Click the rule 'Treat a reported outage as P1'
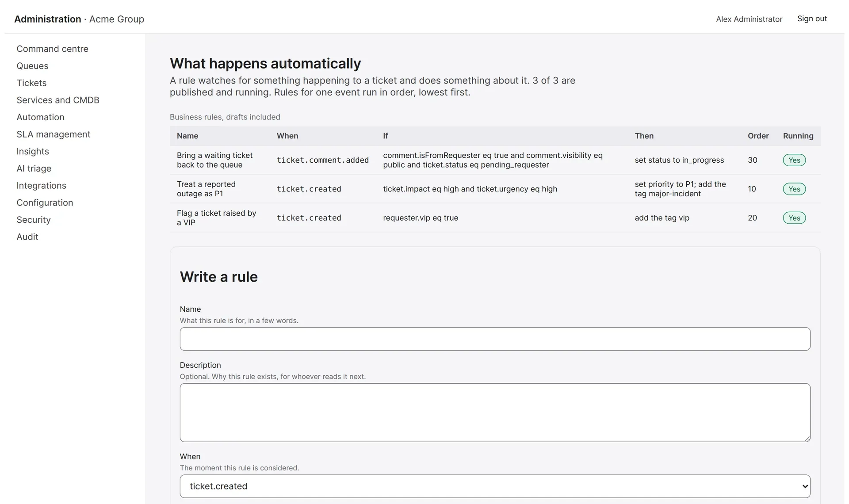The height and width of the screenshot is (504, 849). click(x=206, y=189)
